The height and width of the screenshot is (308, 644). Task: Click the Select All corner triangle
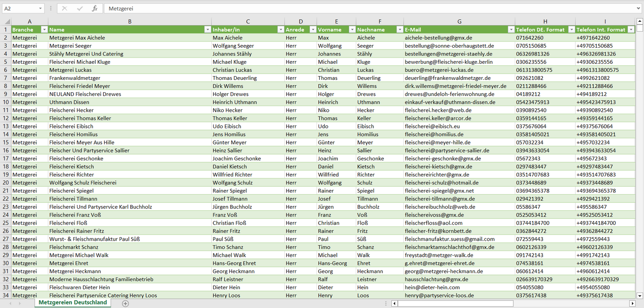point(7,21)
